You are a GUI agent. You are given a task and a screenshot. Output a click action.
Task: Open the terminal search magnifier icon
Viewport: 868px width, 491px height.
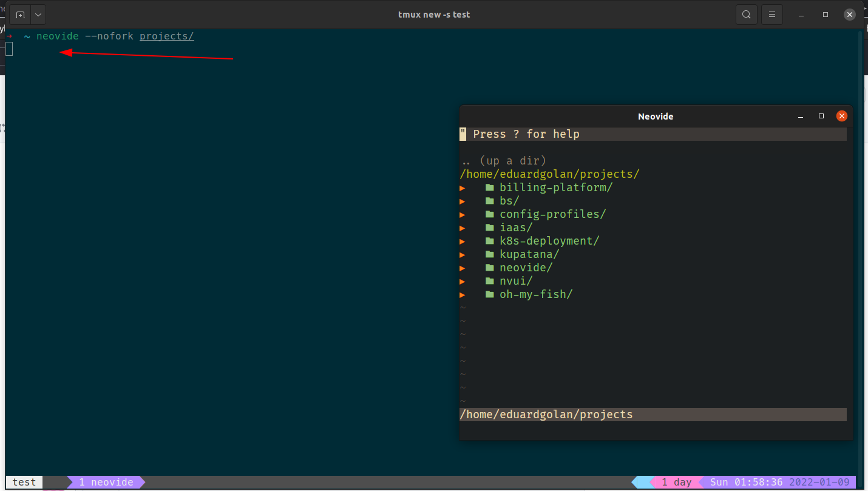pyautogui.click(x=746, y=14)
